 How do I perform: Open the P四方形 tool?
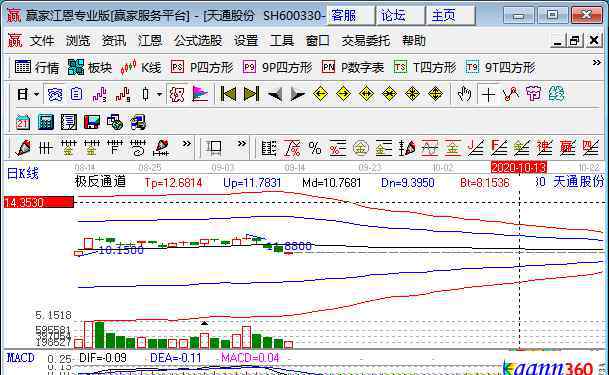[202, 68]
